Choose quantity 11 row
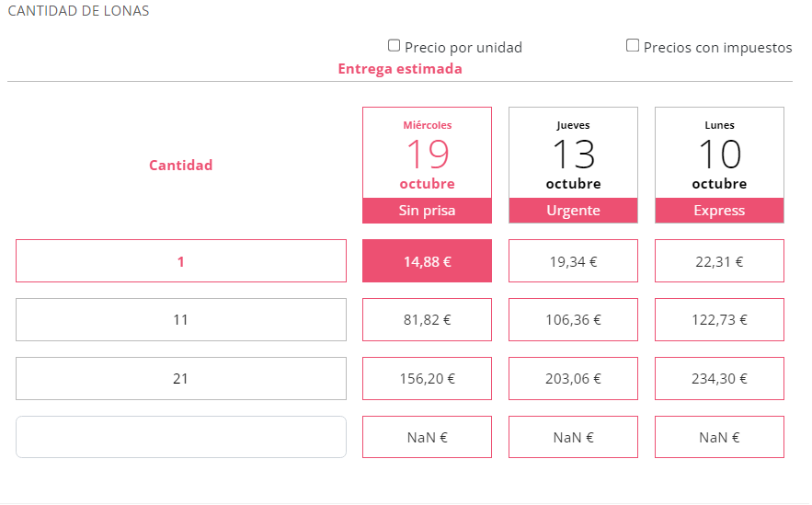This screenshot has width=812, height=505. click(x=181, y=320)
